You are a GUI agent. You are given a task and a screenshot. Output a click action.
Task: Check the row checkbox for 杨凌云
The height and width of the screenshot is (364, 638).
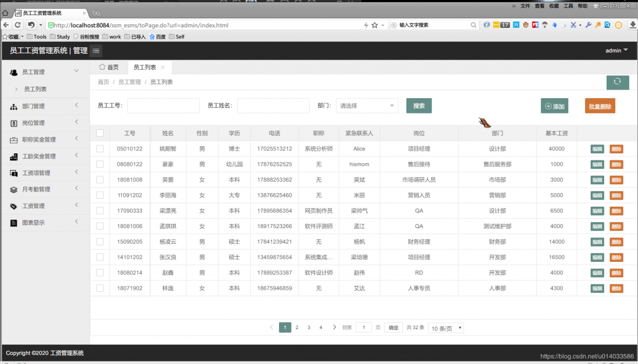pos(100,242)
